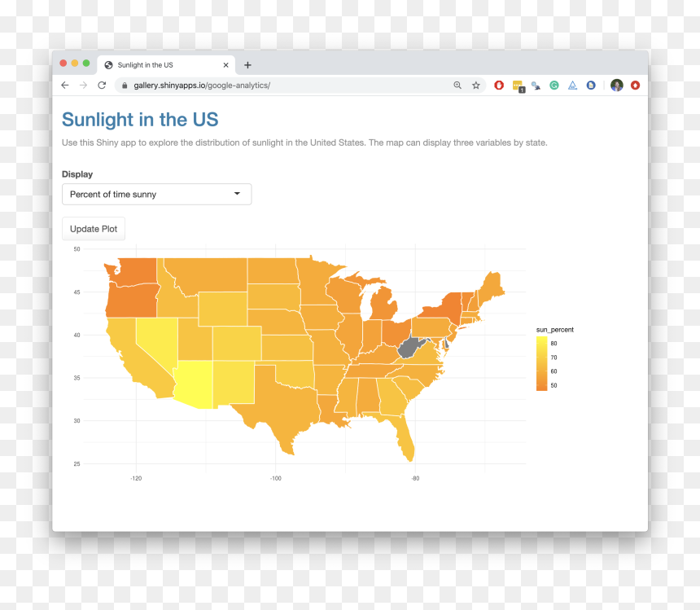The image size is (700, 610).
Task: Click the lock icon in the address bar
Action: (125, 86)
